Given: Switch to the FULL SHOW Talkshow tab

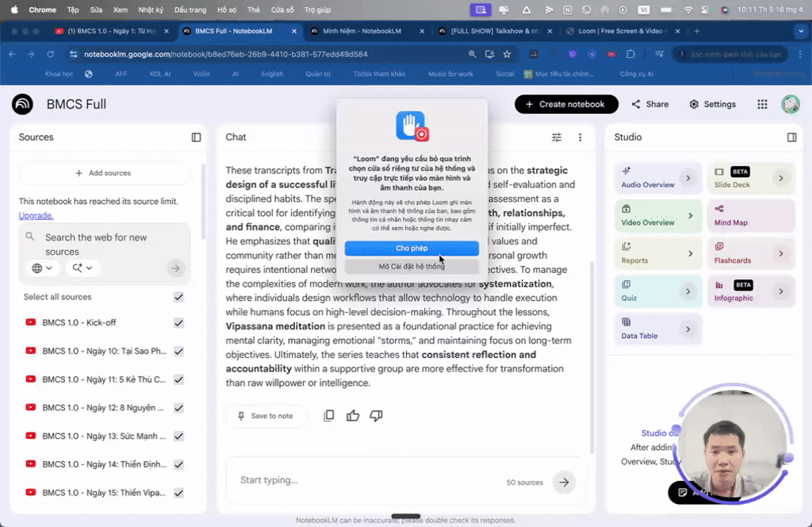Looking at the screenshot, I should tap(493, 31).
